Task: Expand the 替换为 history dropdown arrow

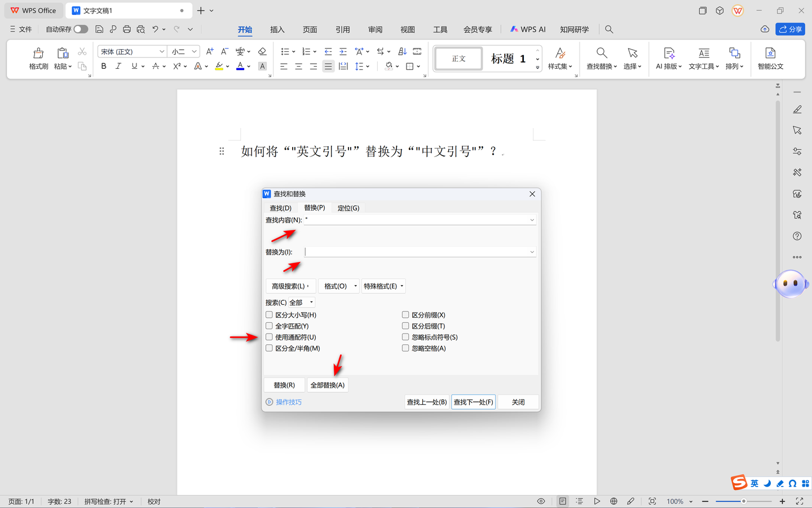Action: 532,252
